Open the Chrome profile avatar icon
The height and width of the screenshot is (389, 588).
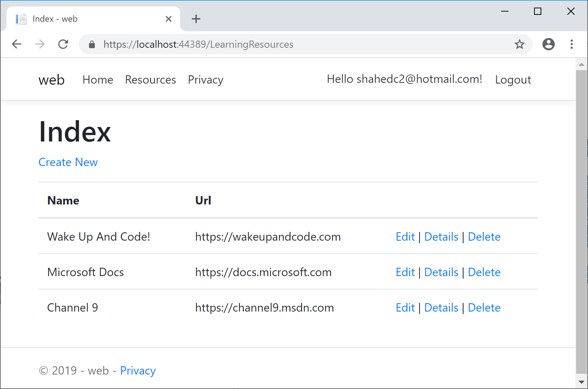click(x=549, y=44)
